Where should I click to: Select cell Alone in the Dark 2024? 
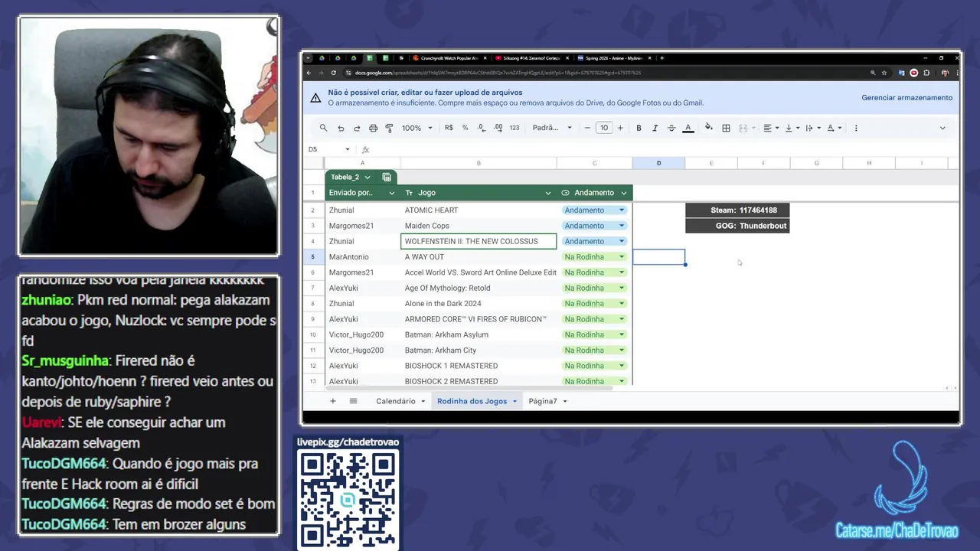pos(479,304)
